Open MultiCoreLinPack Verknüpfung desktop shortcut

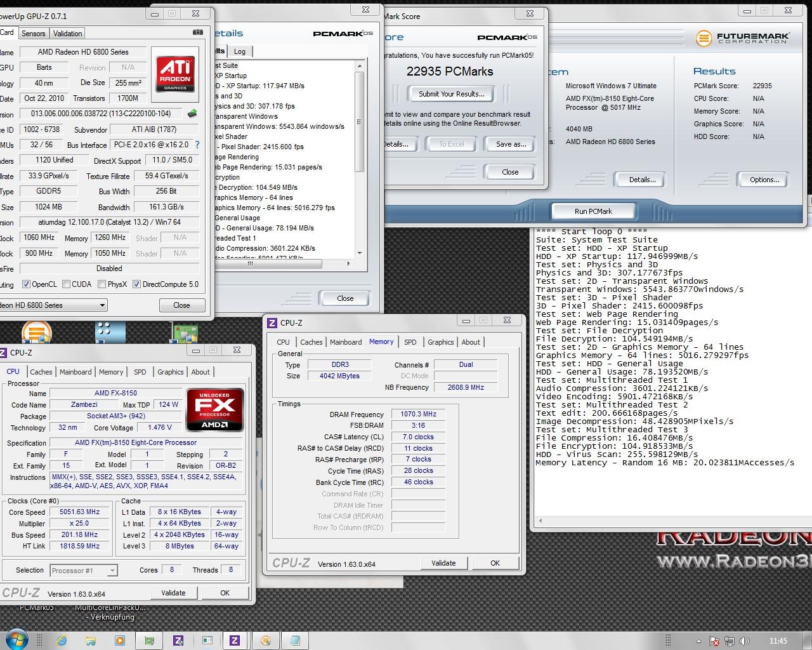(x=110, y=612)
